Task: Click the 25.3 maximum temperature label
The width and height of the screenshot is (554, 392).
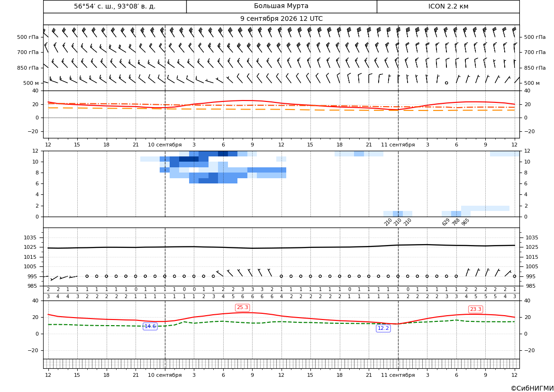Action: (242, 308)
